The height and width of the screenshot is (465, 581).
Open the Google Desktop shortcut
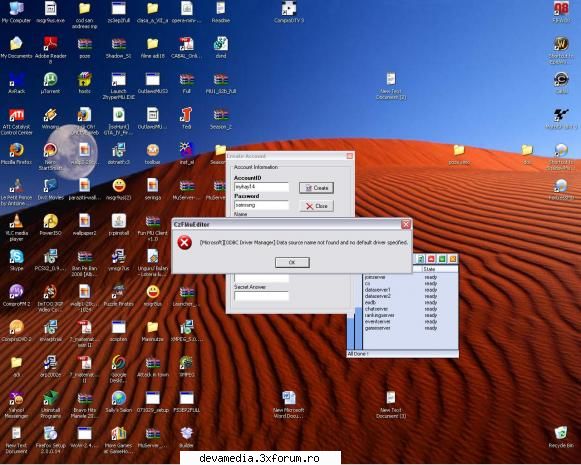119,369
